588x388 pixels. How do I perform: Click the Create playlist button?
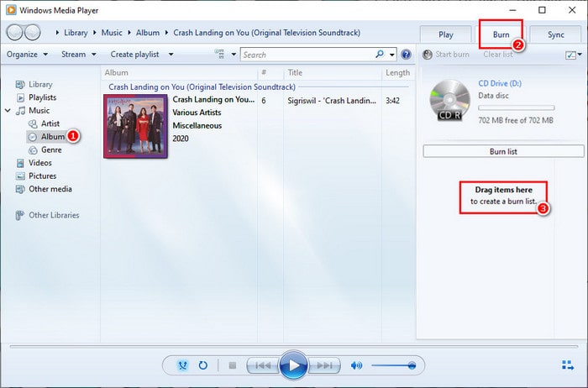tap(134, 55)
